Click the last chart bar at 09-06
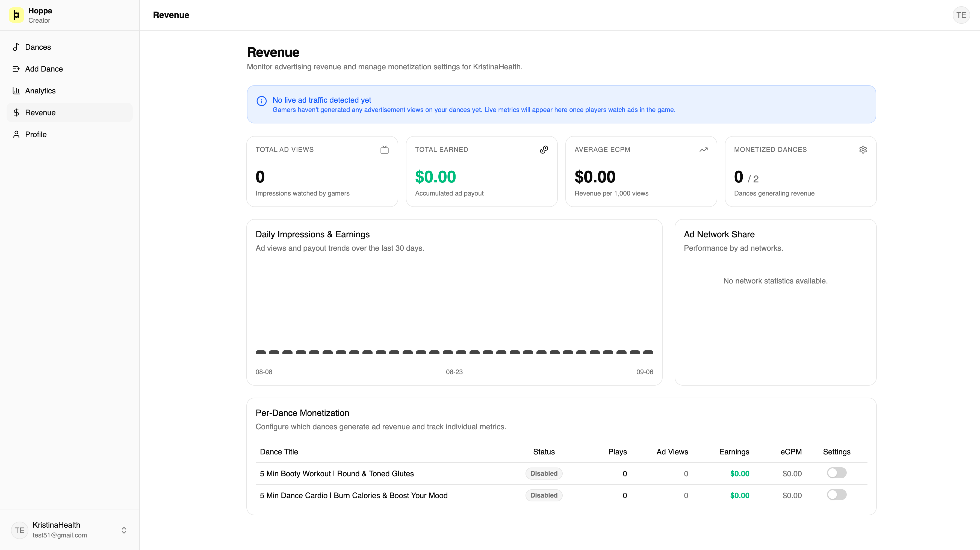The image size is (980, 550). [x=648, y=352]
